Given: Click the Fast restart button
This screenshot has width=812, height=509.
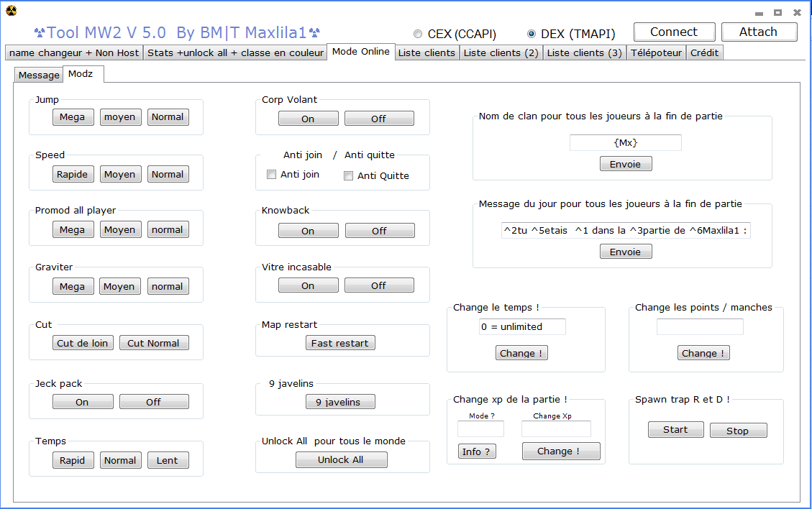Looking at the screenshot, I should point(340,343).
